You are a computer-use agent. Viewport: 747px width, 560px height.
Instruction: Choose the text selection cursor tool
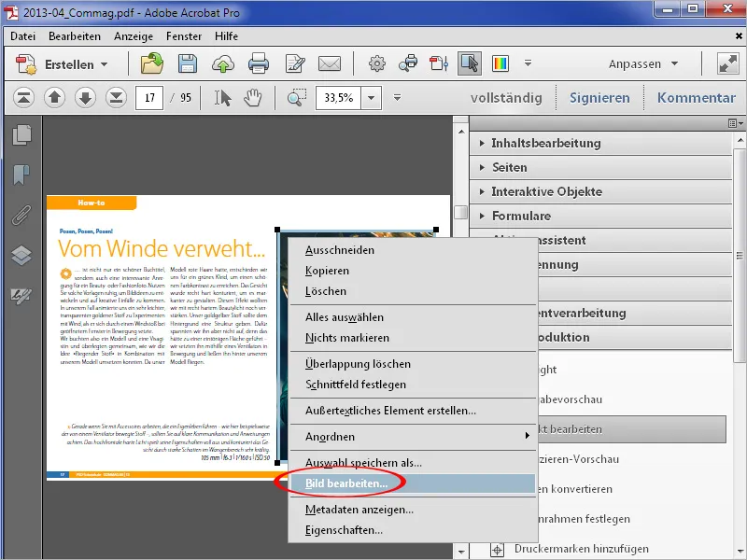click(x=222, y=98)
